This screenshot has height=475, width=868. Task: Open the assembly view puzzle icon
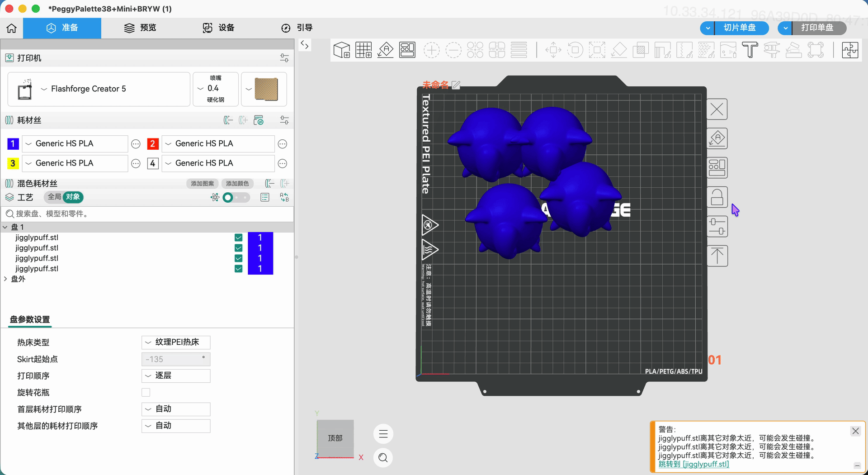(850, 50)
